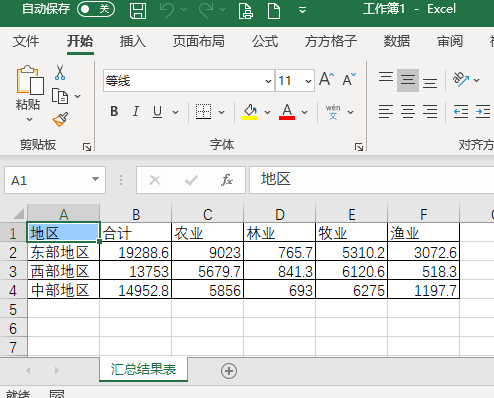Open fill color palette arrow
This screenshot has width=494, height=398.
(267, 112)
